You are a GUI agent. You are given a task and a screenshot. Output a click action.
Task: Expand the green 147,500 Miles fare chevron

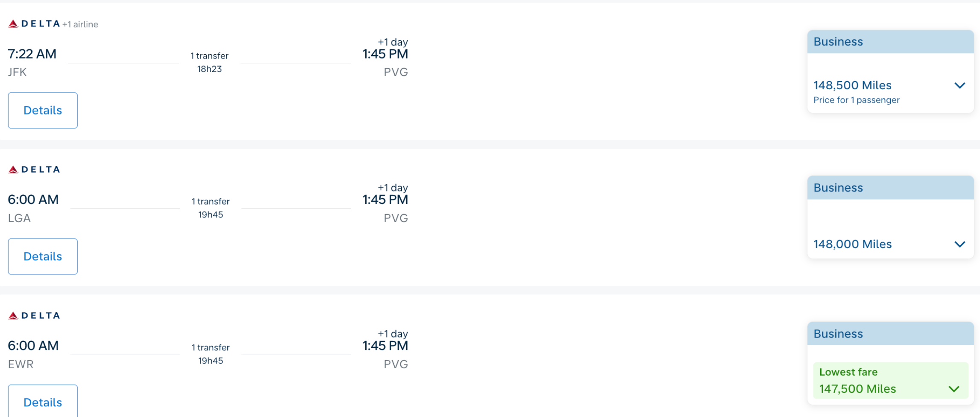tap(954, 389)
